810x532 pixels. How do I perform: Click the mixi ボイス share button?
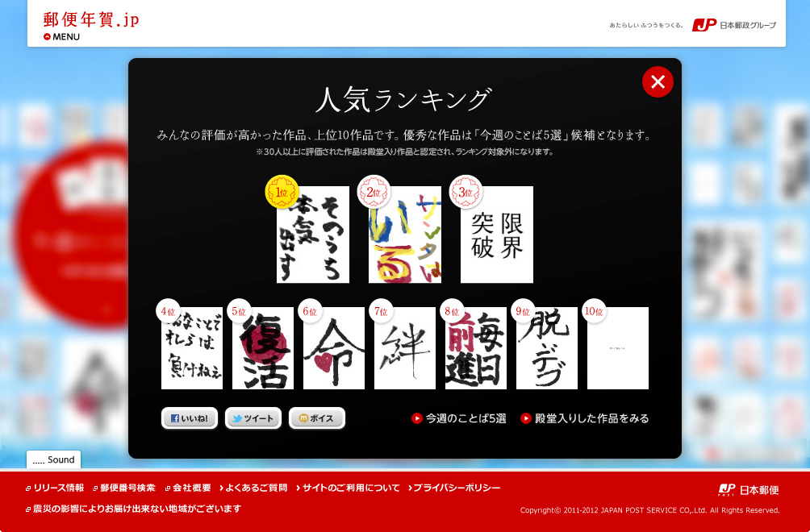pyautogui.click(x=317, y=418)
